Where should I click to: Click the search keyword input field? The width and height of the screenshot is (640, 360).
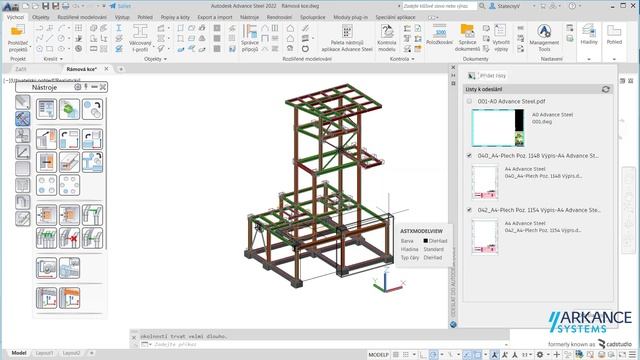click(439, 6)
